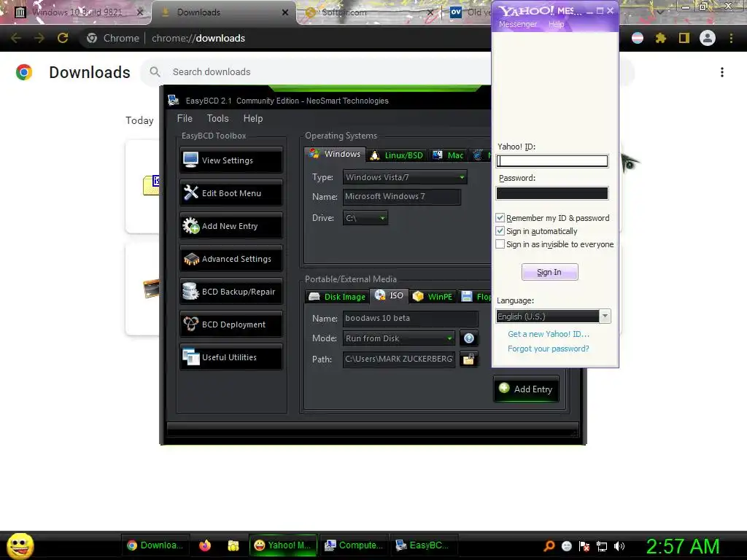Switch to the ISO media tab
Viewport: 747px width, 560px height.
pyautogui.click(x=390, y=296)
